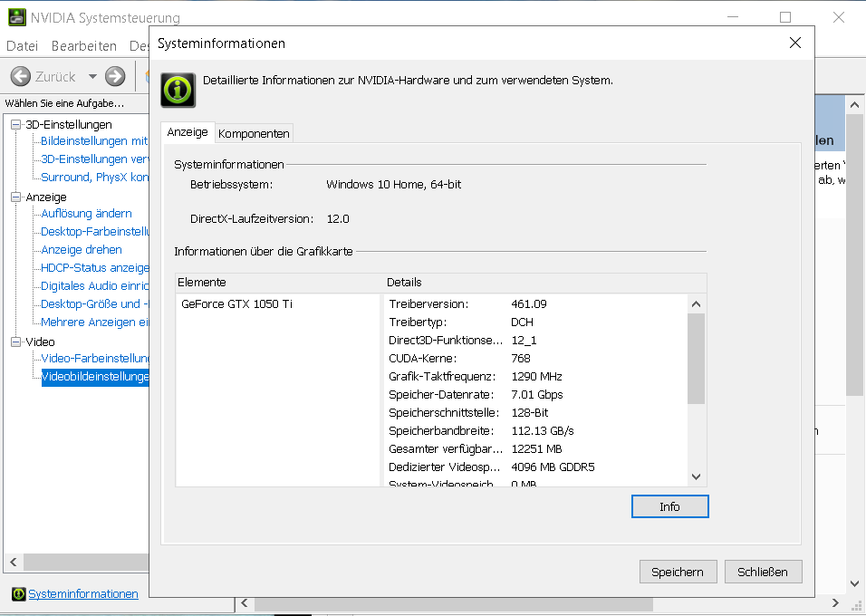Click the Speichern button
866x616 pixels.
[x=678, y=572]
